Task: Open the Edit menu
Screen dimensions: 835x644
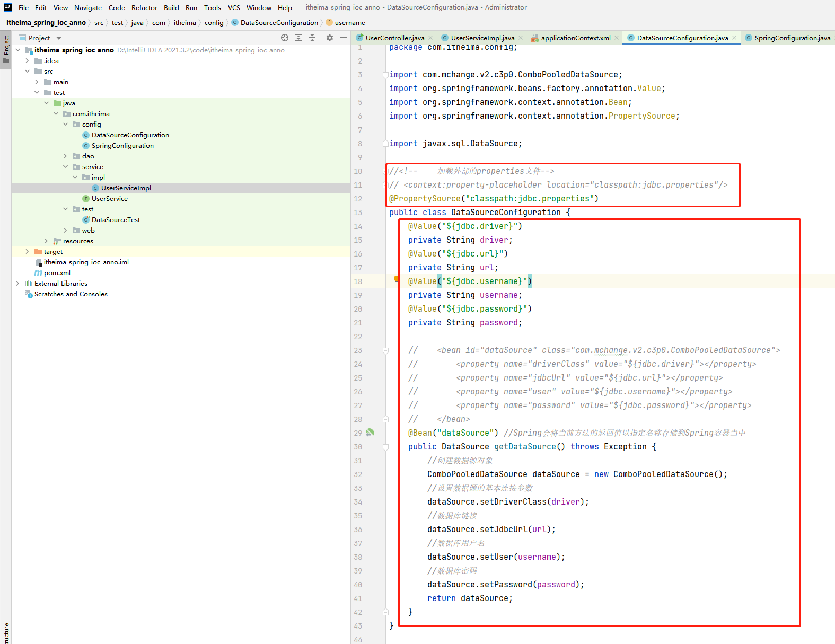Action: (x=41, y=7)
